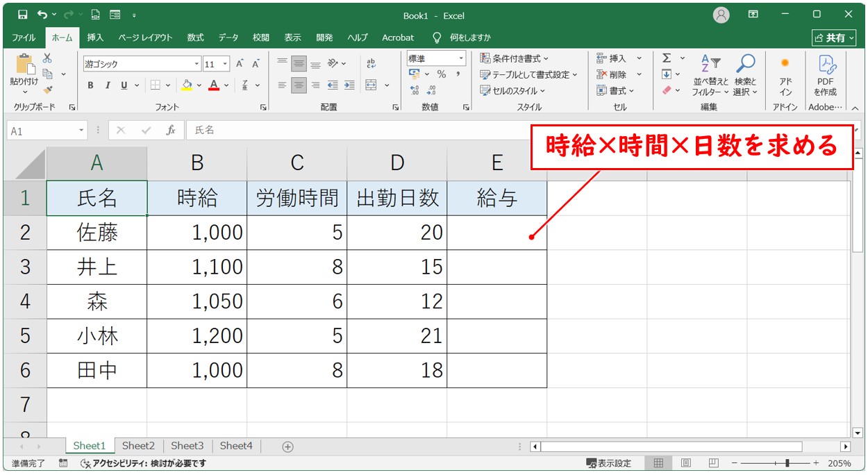Click the Borders icon
868x475 pixels.
coord(155,85)
